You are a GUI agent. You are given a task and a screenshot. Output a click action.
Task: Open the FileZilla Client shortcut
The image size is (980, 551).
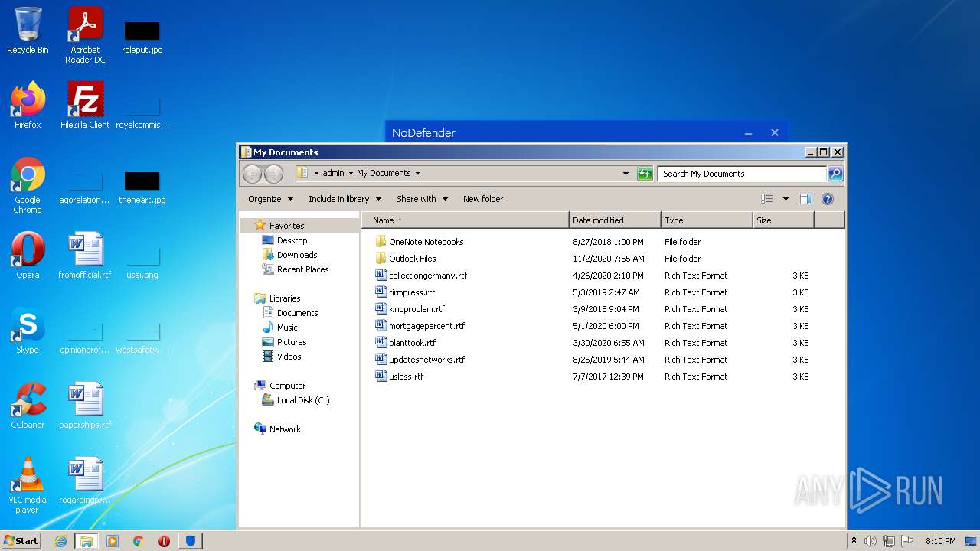pos(85,106)
